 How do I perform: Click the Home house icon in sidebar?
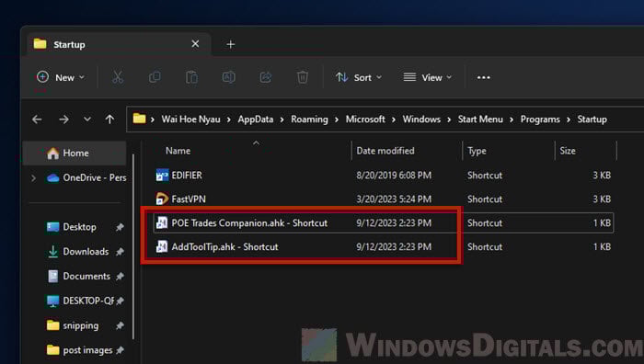coord(53,154)
